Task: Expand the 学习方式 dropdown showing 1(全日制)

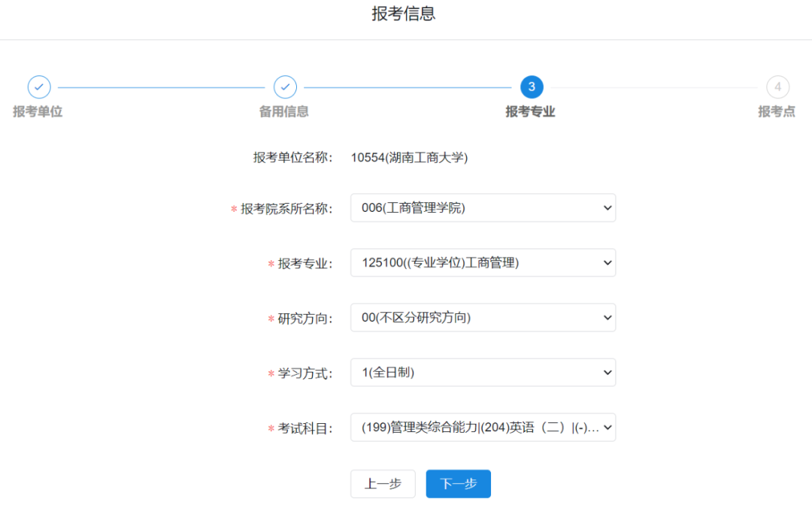Action: 483,373
